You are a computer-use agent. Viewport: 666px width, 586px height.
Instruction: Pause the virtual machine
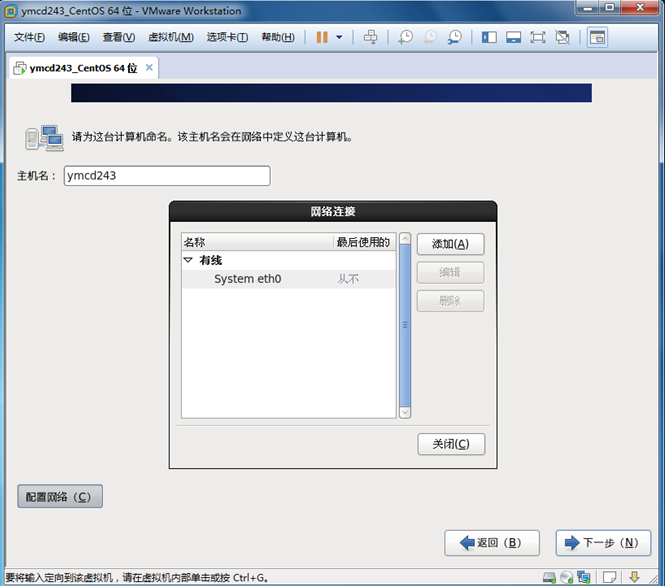[x=322, y=37]
